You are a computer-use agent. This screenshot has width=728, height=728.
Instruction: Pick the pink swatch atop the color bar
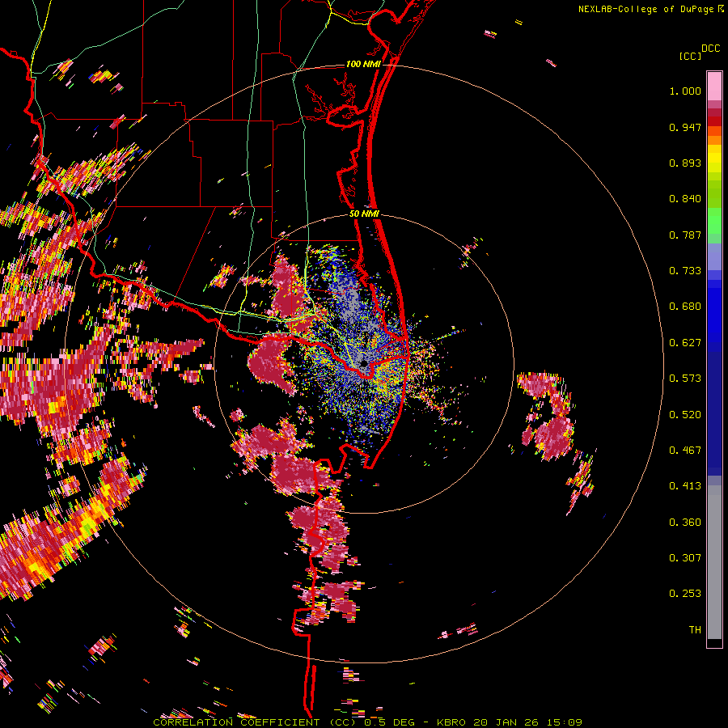pos(714,86)
